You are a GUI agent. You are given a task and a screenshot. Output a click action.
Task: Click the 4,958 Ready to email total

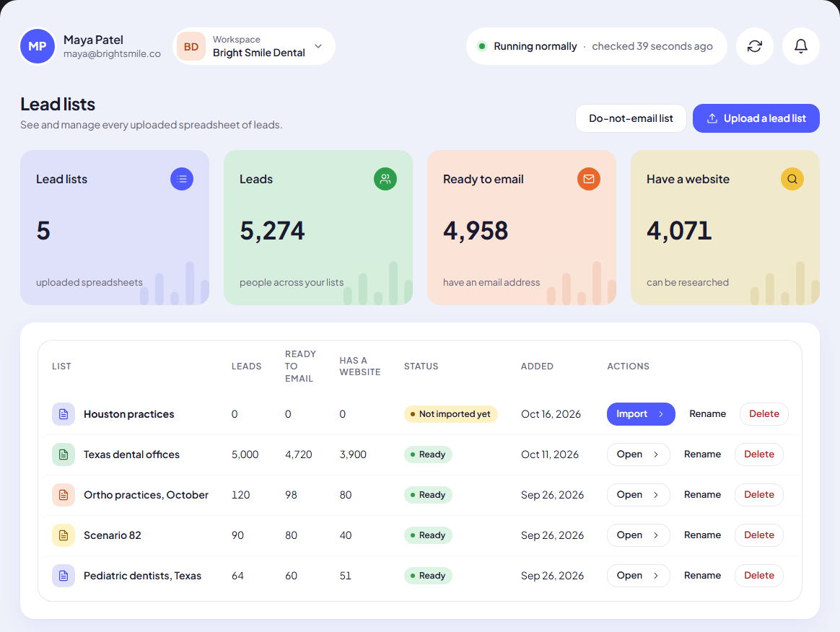(x=476, y=231)
